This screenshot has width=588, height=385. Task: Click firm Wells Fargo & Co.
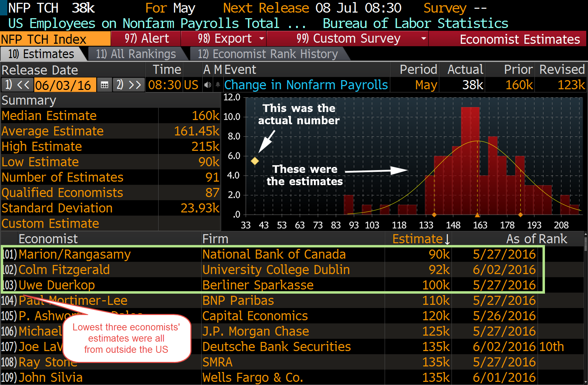(253, 378)
